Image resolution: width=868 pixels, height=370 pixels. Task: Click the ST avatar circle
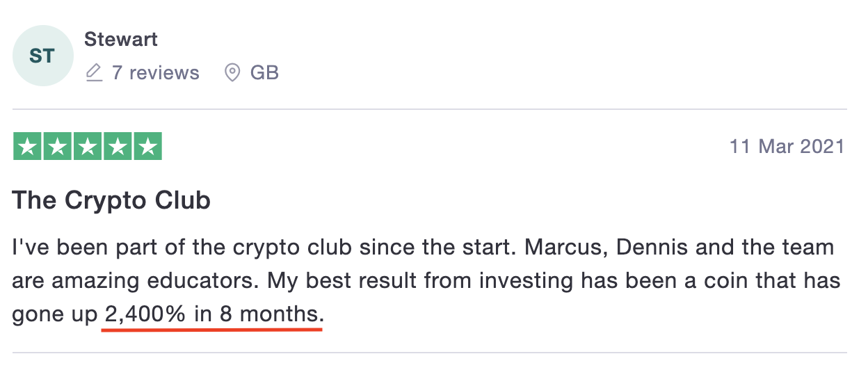click(42, 56)
